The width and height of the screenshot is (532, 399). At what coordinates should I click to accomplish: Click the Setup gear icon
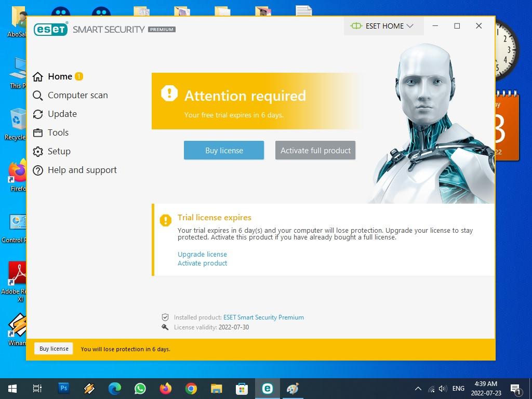37,152
